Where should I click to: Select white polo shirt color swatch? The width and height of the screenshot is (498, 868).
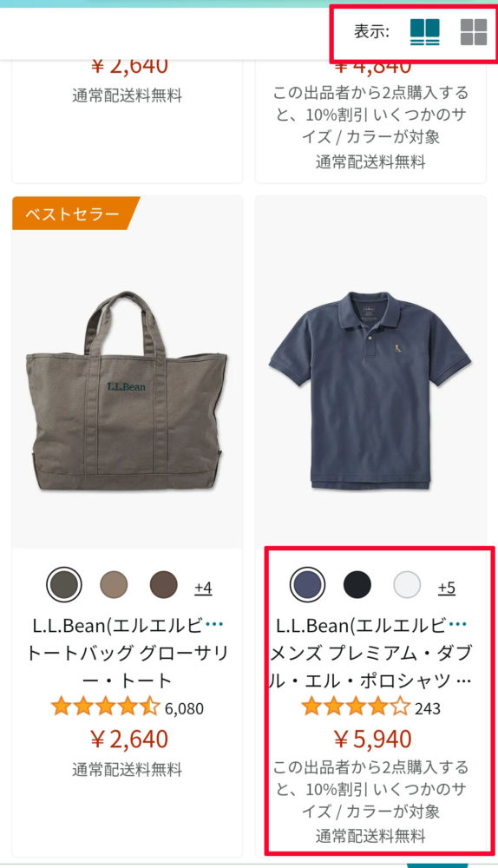tap(407, 584)
